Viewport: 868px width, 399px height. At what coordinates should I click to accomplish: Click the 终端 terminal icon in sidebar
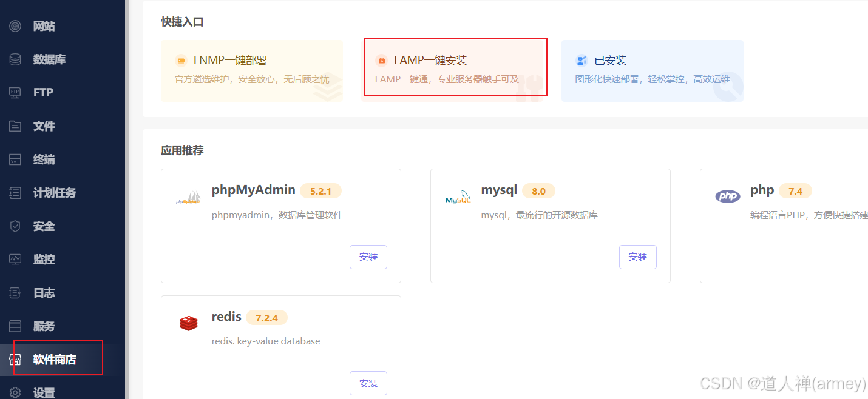15,159
